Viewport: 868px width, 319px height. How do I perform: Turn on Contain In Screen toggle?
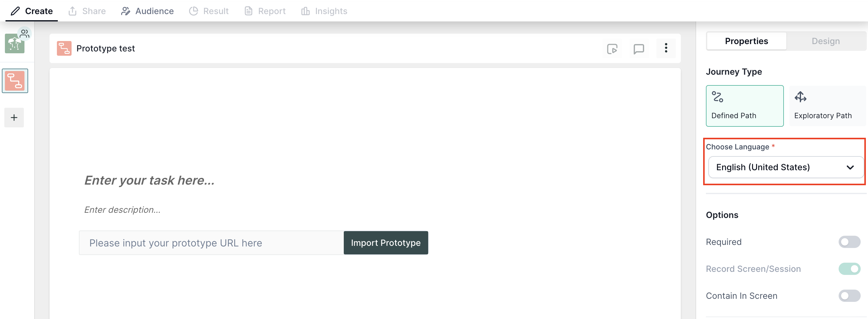coord(849,296)
